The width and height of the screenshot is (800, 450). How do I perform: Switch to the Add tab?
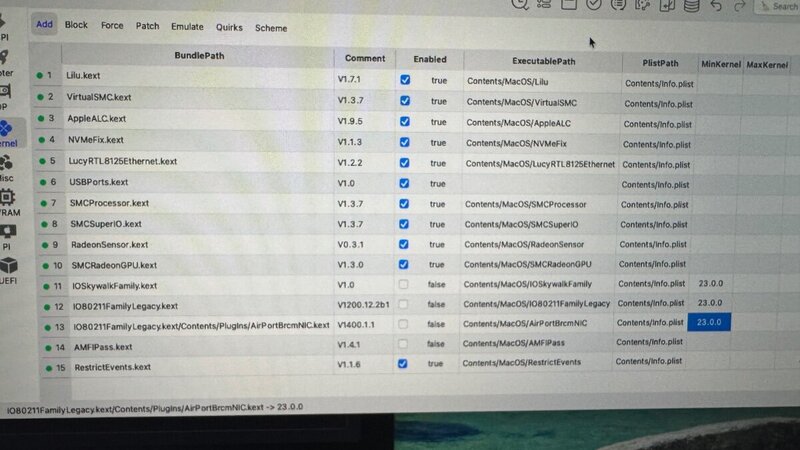44,24
